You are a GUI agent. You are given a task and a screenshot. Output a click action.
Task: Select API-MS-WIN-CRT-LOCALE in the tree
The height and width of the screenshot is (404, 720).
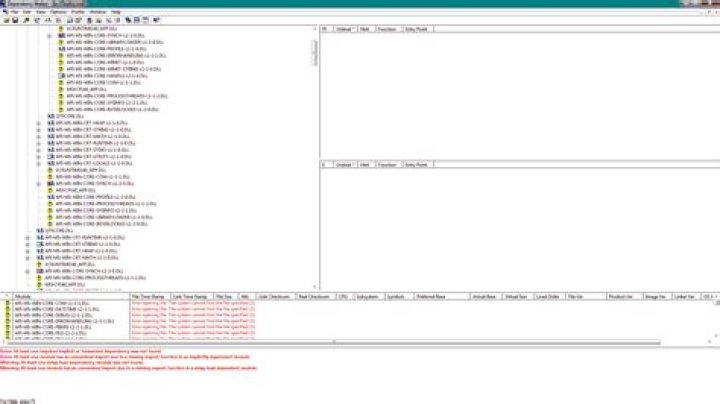tap(94, 163)
